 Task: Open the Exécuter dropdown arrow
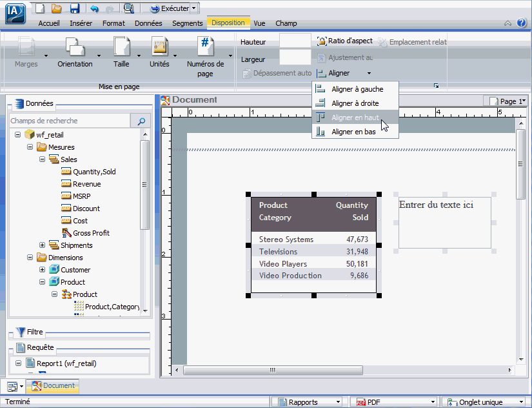click(193, 8)
